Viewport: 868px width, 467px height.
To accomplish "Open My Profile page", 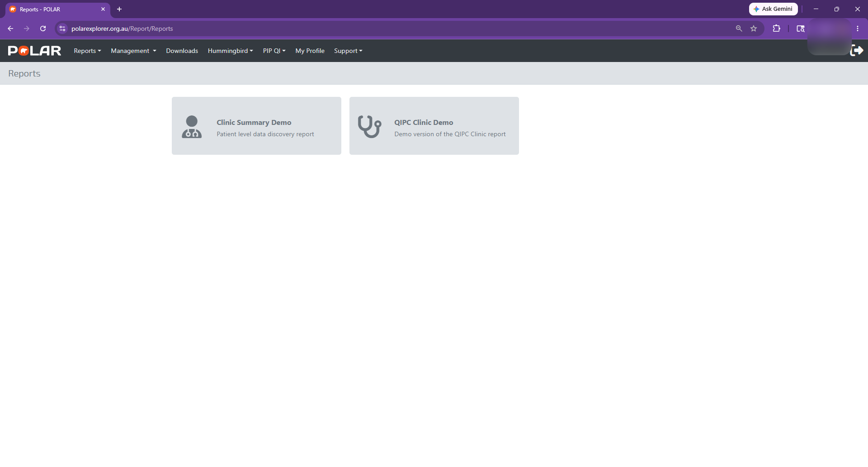I will (310, 51).
